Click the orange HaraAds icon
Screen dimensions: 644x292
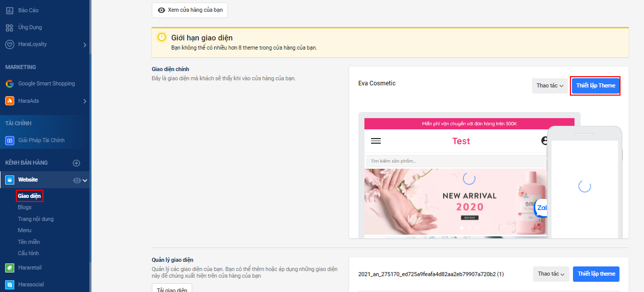point(10,101)
